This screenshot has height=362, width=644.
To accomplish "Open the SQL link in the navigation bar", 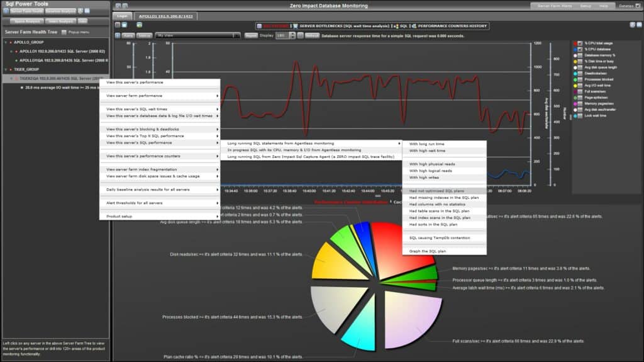I will pos(404,26).
